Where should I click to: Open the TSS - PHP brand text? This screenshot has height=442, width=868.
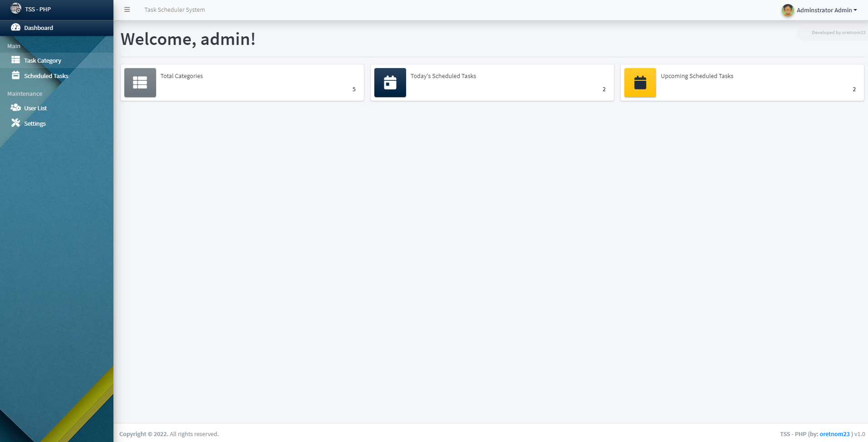click(38, 10)
